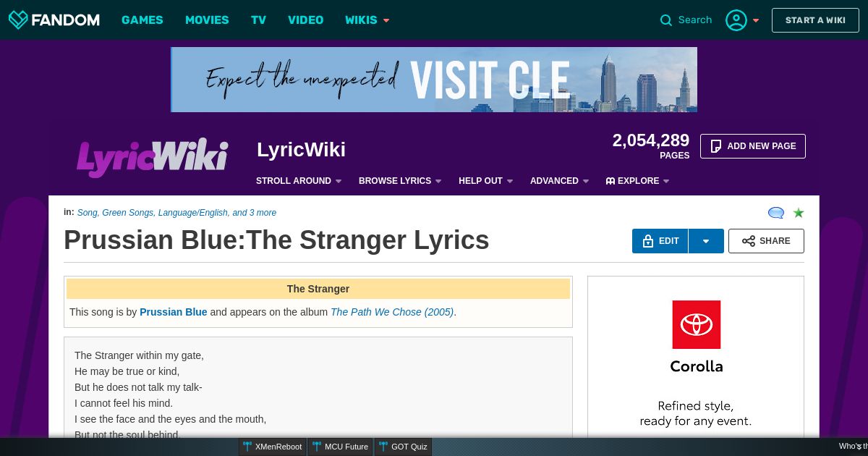Open the Language/English category link

(x=192, y=213)
